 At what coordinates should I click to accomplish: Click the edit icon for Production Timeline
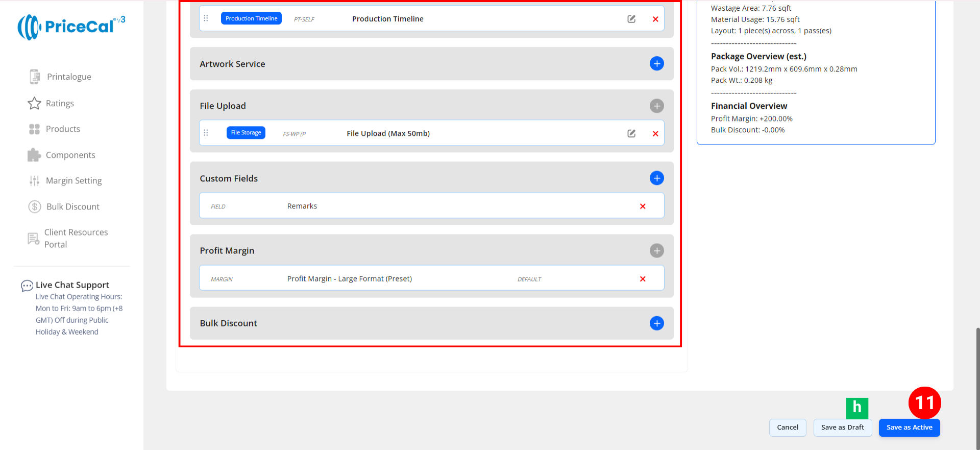[631, 19]
